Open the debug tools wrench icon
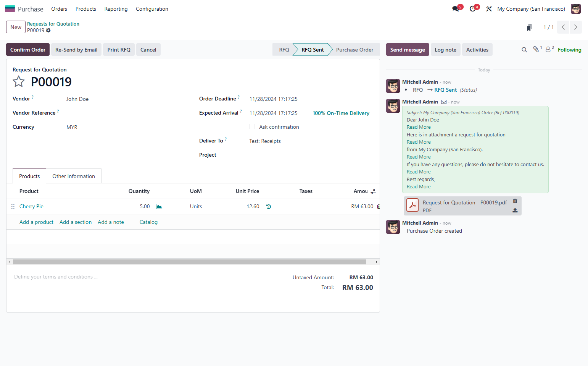The width and height of the screenshot is (588, 366). pyautogui.click(x=489, y=9)
